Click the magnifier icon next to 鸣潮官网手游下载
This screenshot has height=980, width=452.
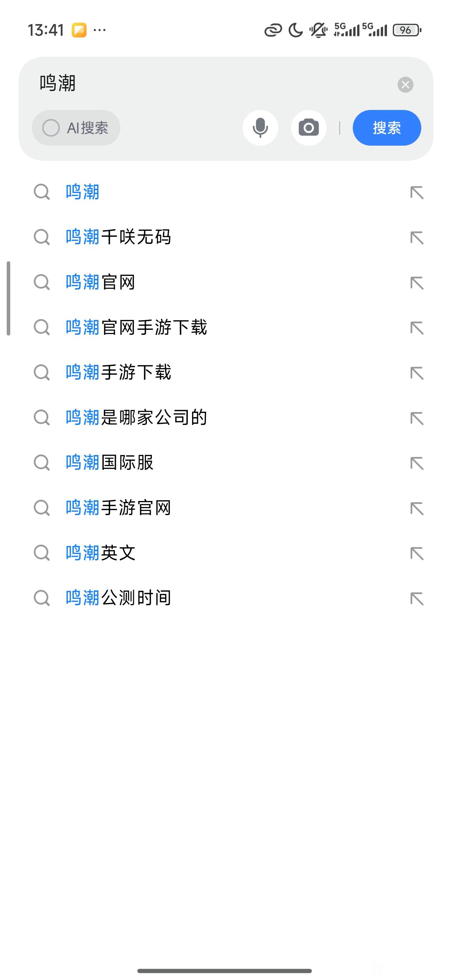tap(41, 328)
